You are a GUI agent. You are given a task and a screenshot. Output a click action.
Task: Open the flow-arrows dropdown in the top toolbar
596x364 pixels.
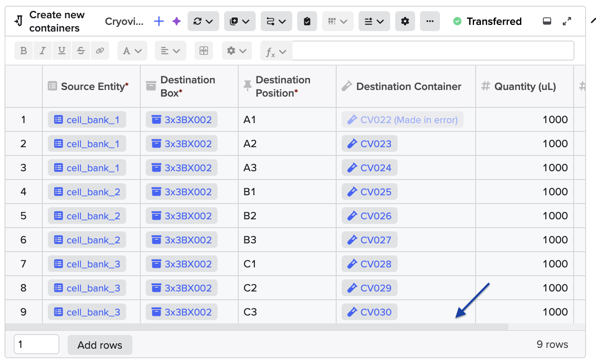point(276,21)
